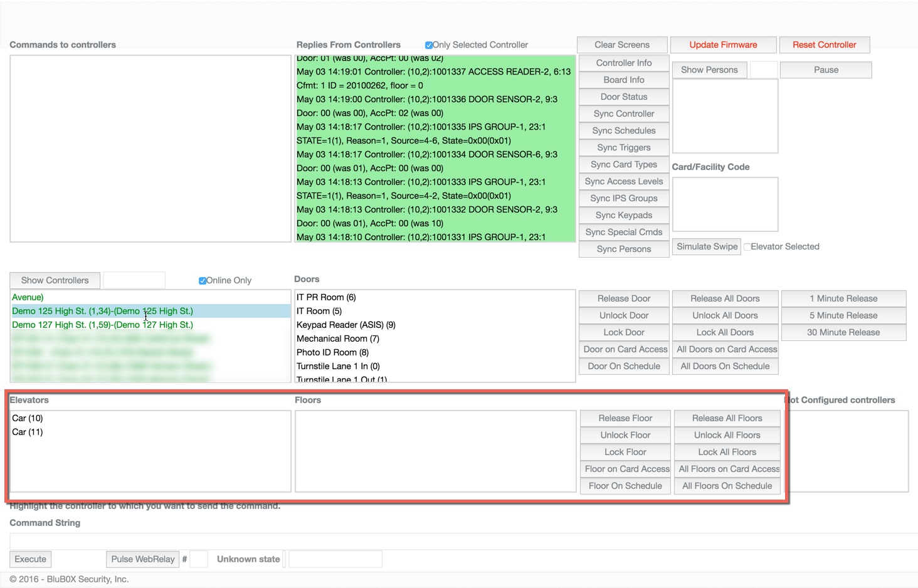Viewport: 918px width, 588px height.
Task: Select Car (11) elevator entry
Action: click(28, 432)
